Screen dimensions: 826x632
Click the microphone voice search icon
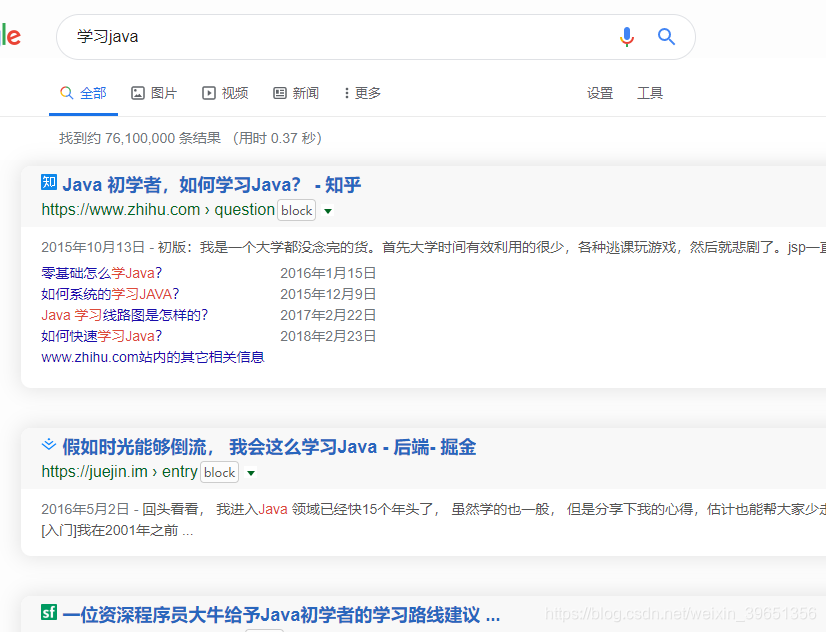(x=626, y=37)
